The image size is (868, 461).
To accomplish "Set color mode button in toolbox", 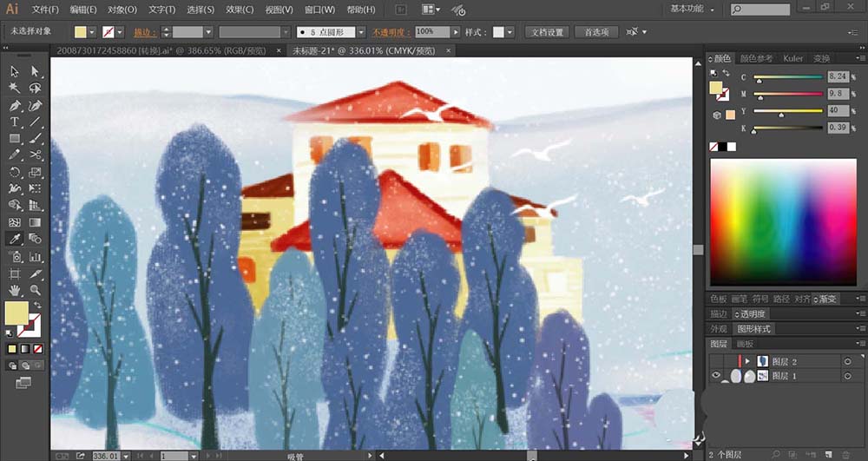I will [x=12, y=349].
